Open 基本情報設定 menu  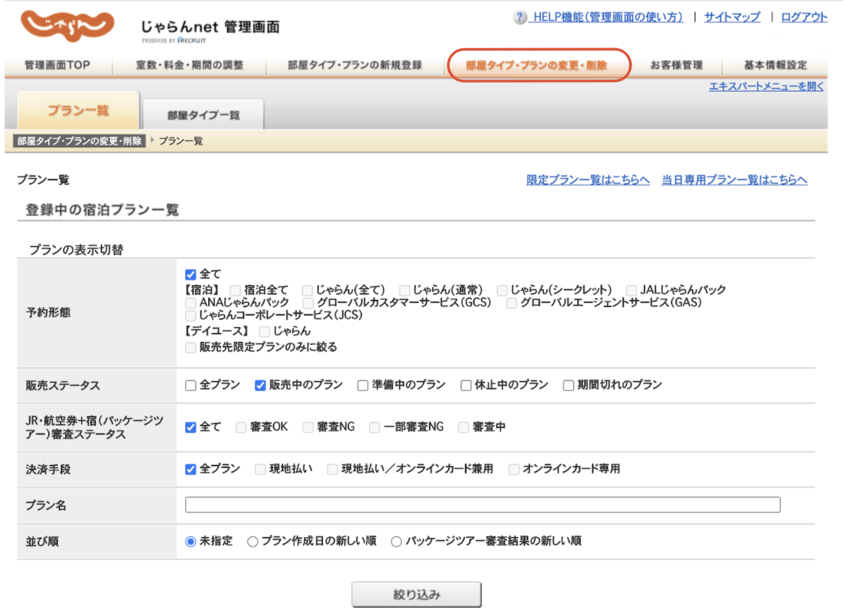pos(775,66)
